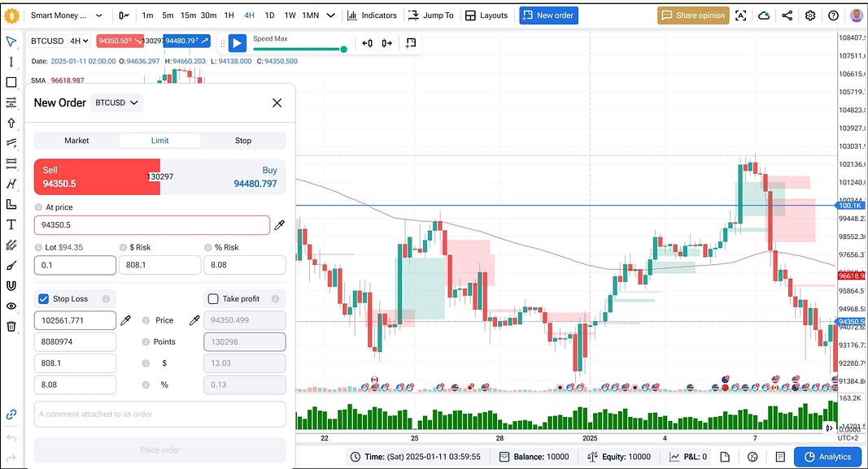The image size is (868, 469).
Task: Open the share icon in top bar
Action: tap(787, 15)
